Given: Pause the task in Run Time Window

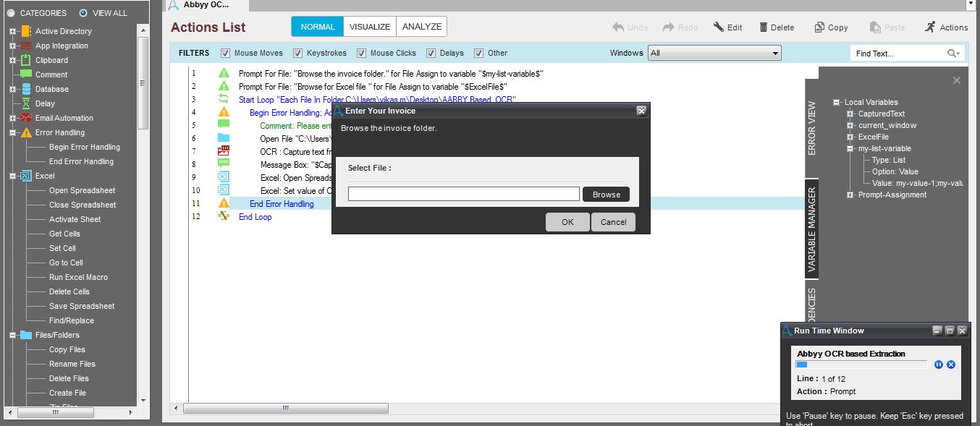Looking at the screenshot, I should [939, 365].
